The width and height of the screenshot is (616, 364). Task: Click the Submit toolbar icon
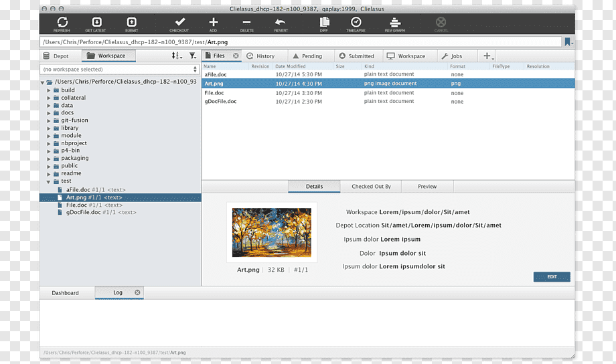[x=132, y=22]
